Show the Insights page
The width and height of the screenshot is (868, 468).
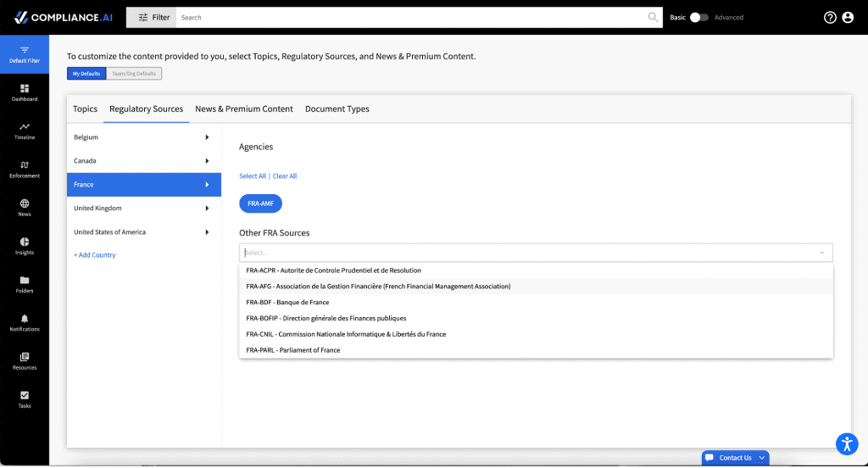tap(25, 246)
